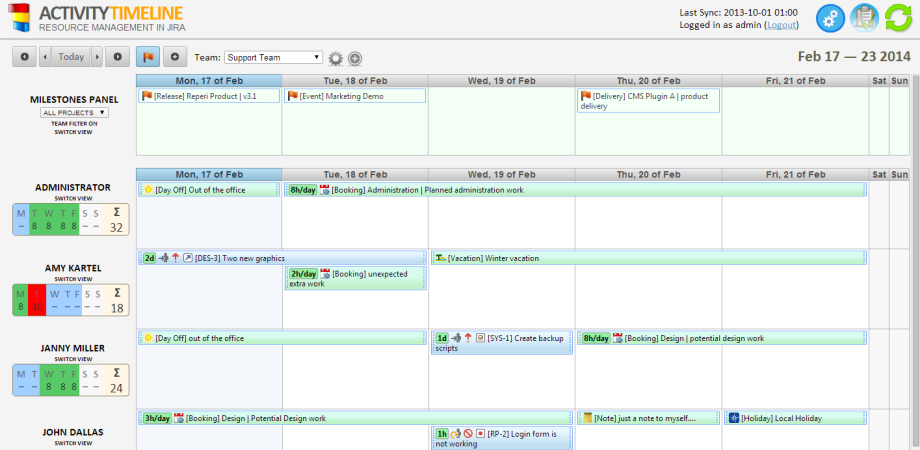Select the Mon, 17 of Feb column header

pos(208,174)
